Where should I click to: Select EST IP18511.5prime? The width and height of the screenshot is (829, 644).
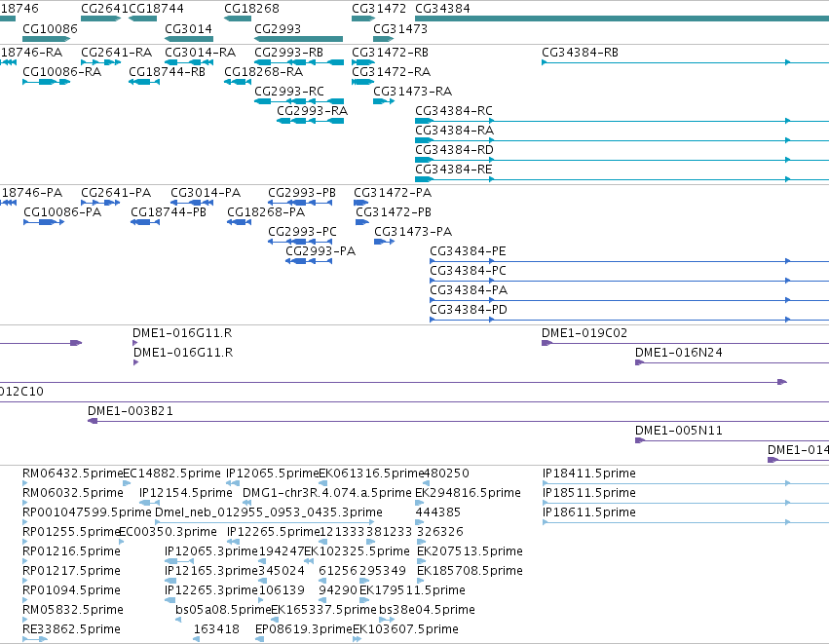686,503
